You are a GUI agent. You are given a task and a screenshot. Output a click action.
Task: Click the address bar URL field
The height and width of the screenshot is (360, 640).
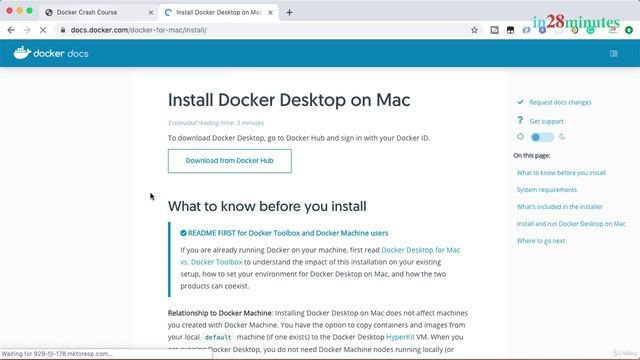[261, 30]
